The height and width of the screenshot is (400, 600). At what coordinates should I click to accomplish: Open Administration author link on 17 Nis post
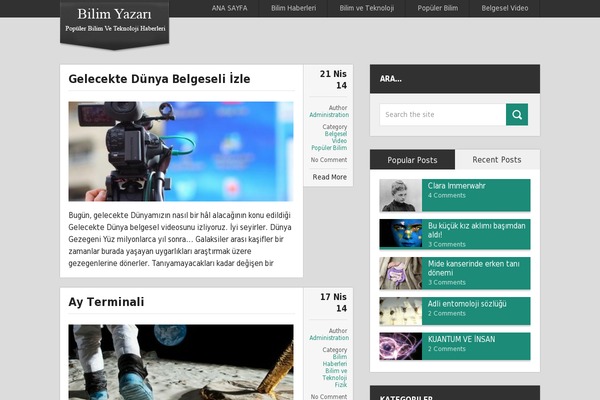click(329, 338)
